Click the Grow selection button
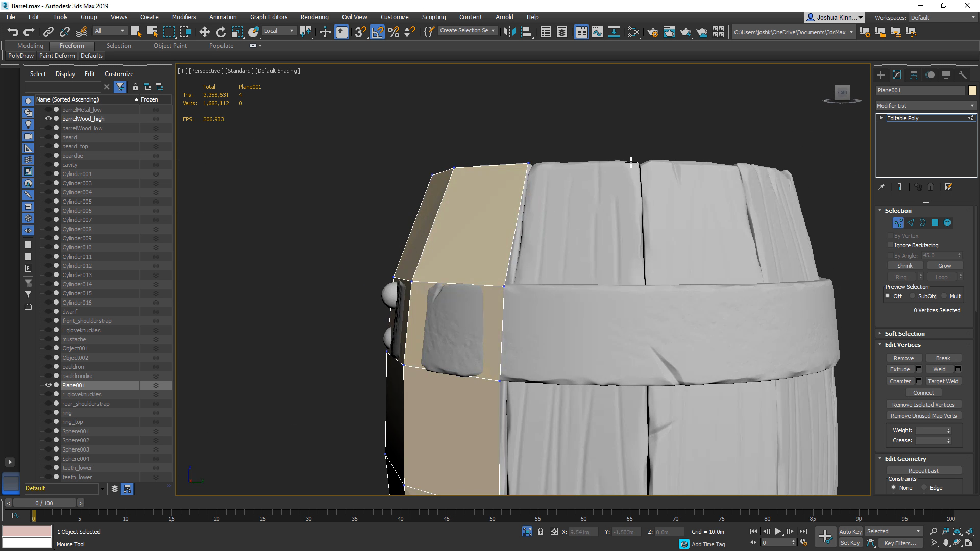980x551 pixels. pos(944,266)
